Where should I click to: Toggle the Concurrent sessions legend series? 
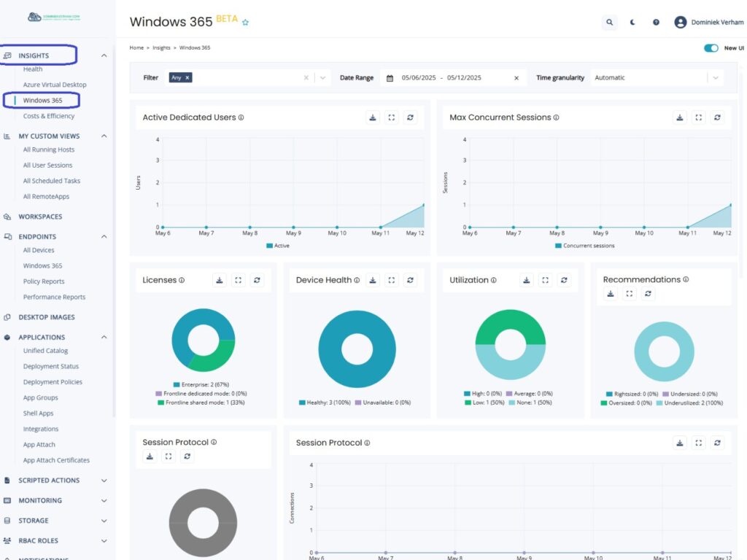584,246
